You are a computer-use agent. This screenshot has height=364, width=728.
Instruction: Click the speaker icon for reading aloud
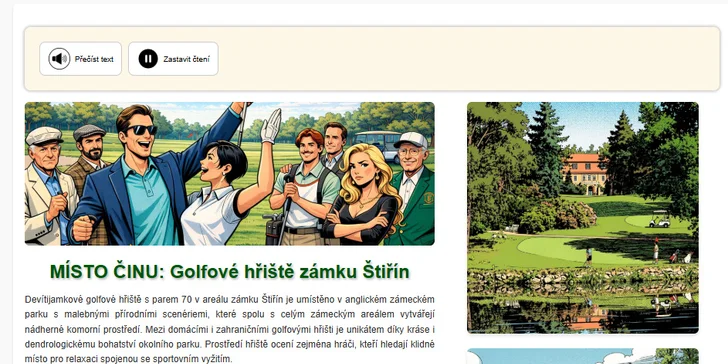tap(59, 59)
